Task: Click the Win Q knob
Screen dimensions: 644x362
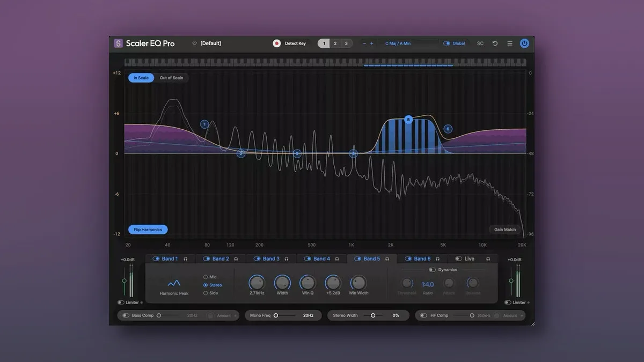Action: 308,283
